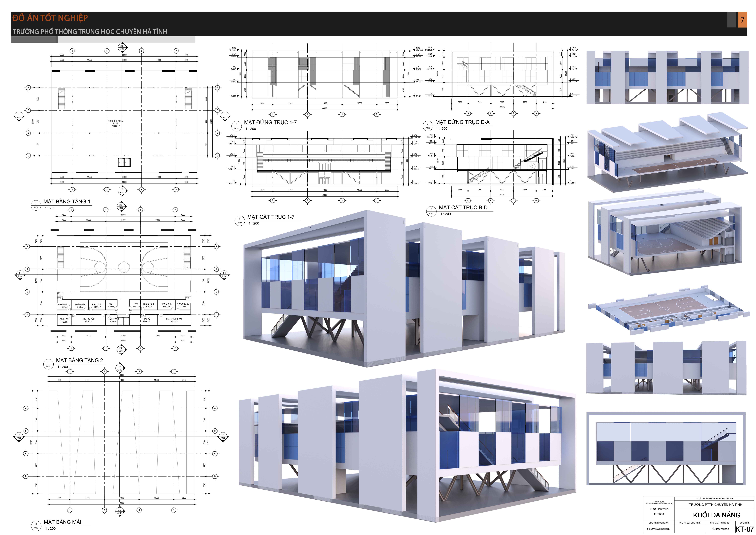Viewport: 756px width, 535px height.
Task: Select 'KHU THỂ THAO ĐA NĂNG 719.22 m²' label
Action: tap(116, 124)
